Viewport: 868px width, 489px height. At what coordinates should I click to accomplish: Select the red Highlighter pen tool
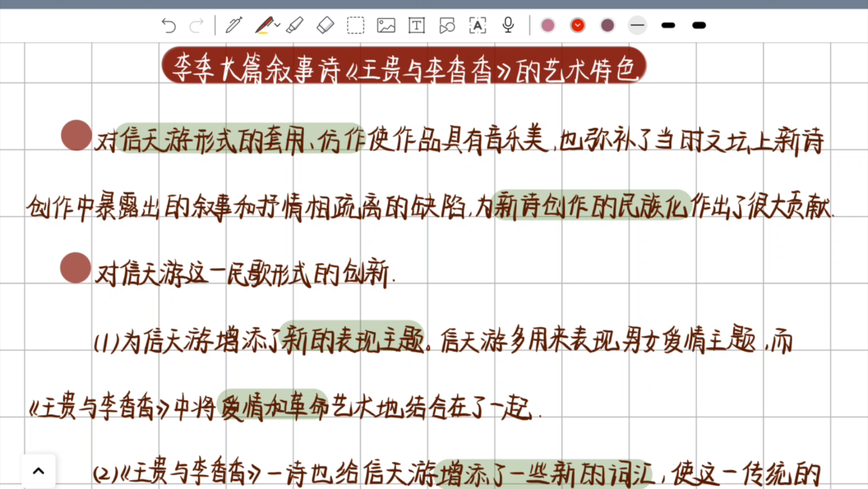coord(264,25)
